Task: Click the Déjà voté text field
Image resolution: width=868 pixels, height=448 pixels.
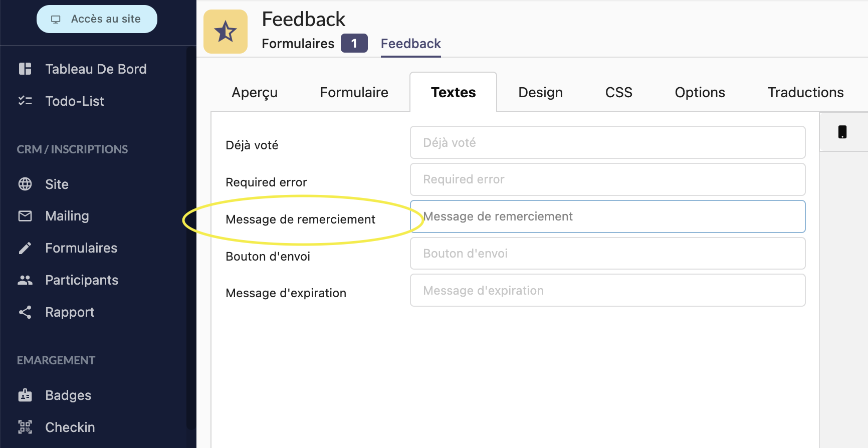Action: (x=607, y=143)
